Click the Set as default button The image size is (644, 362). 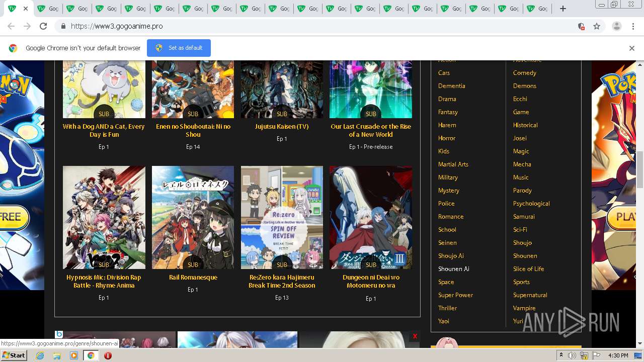click(x=179, y=48)
